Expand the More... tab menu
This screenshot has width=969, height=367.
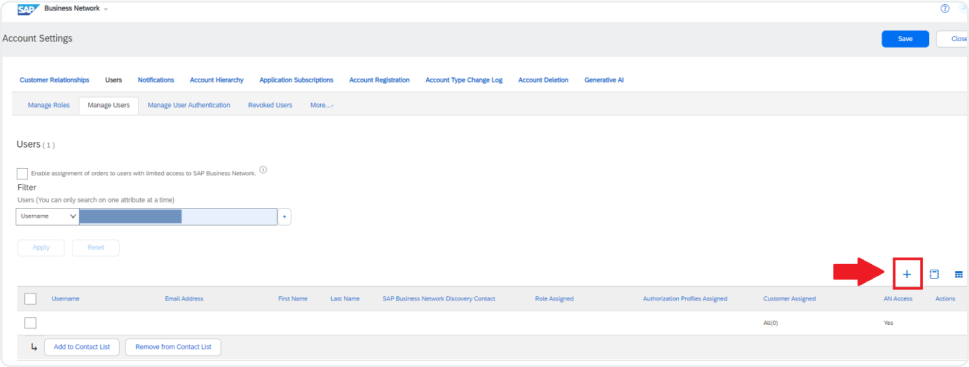(322, 106)
